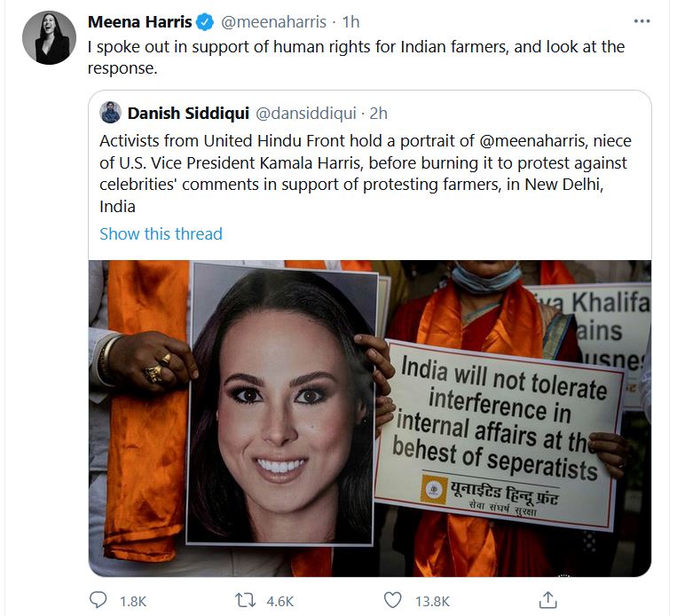Open the share upload icon
Image resolution: width=677 pixels, height=616 pixels.
(x=548, y=600)
